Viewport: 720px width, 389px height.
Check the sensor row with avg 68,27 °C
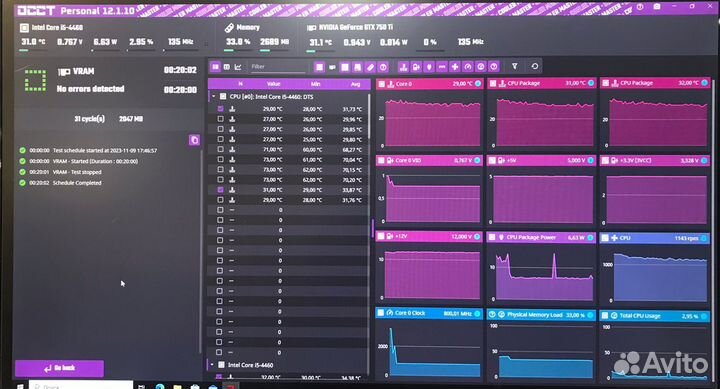click(220, 149)
